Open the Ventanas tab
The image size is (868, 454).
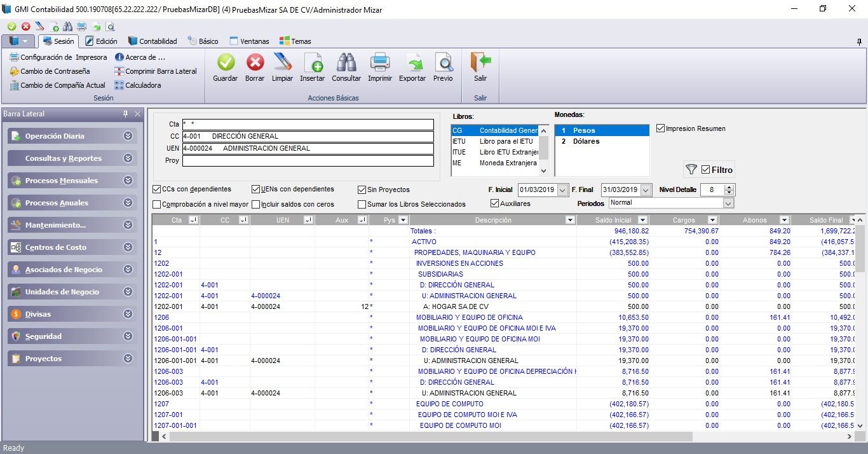click(x=249, y=41)
